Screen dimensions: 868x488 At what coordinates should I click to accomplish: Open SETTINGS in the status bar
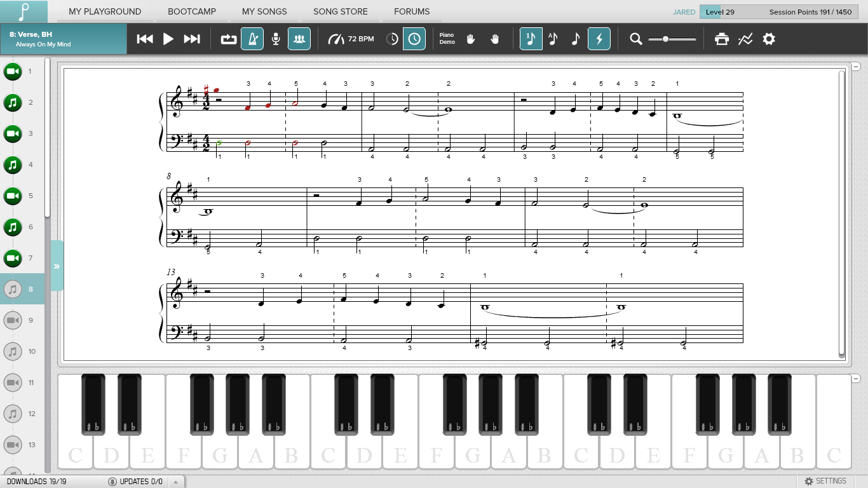(825, 482)
